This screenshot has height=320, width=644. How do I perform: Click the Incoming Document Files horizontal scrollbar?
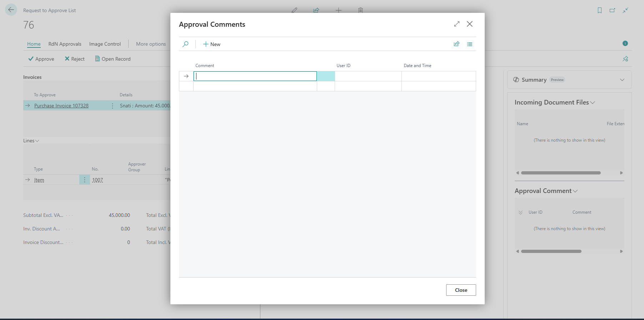pos(561,173)
